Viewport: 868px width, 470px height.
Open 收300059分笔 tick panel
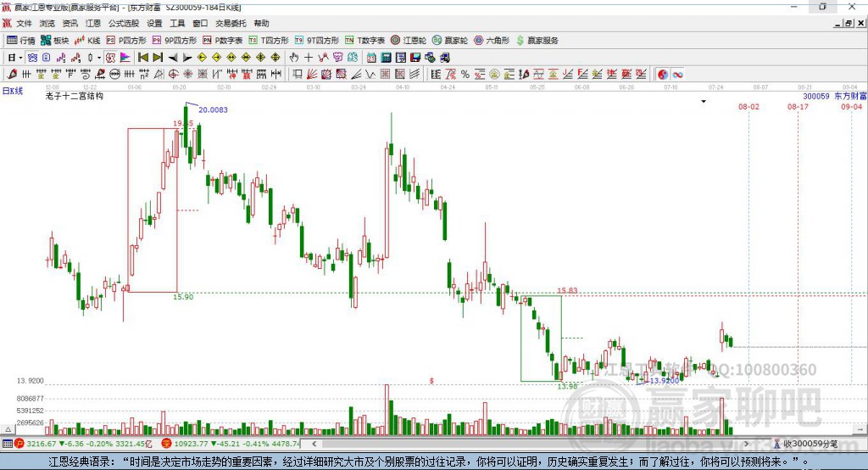click(805, 444)
